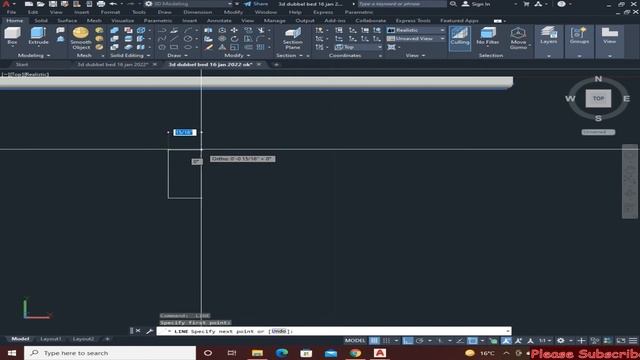Open the Top view dropdown in Coordinates
This screenshot has width=640, height=360.
click(358, 47)
